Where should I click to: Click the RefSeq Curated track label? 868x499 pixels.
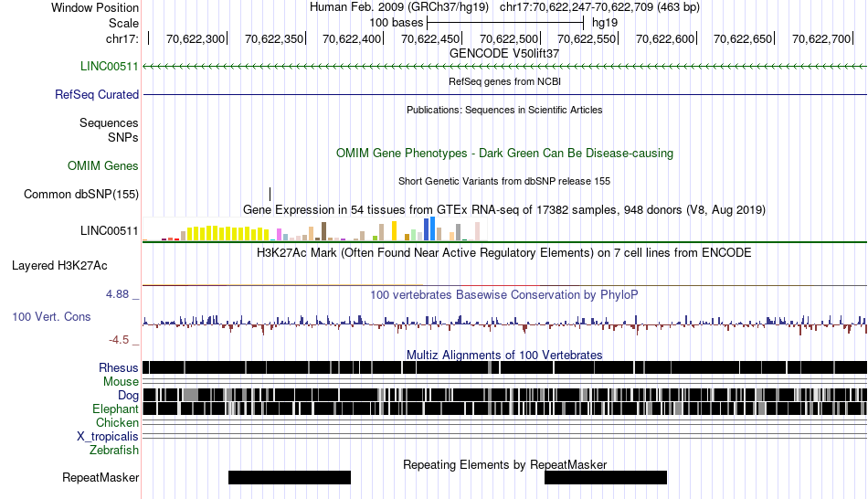(96, 95)
